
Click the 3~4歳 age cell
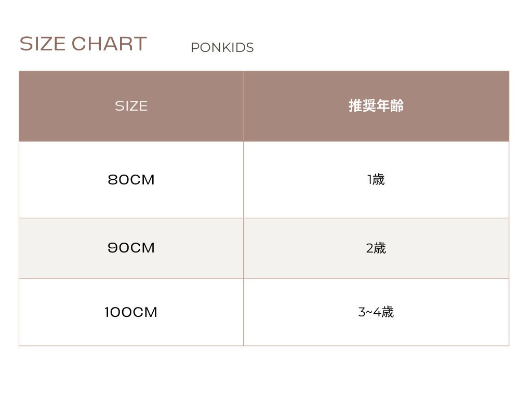tap(376, 312)
